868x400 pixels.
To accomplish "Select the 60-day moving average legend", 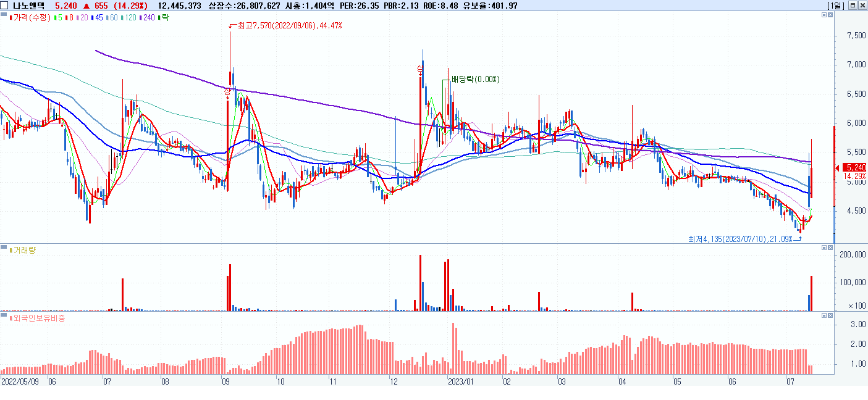I will tap(111, 17).
